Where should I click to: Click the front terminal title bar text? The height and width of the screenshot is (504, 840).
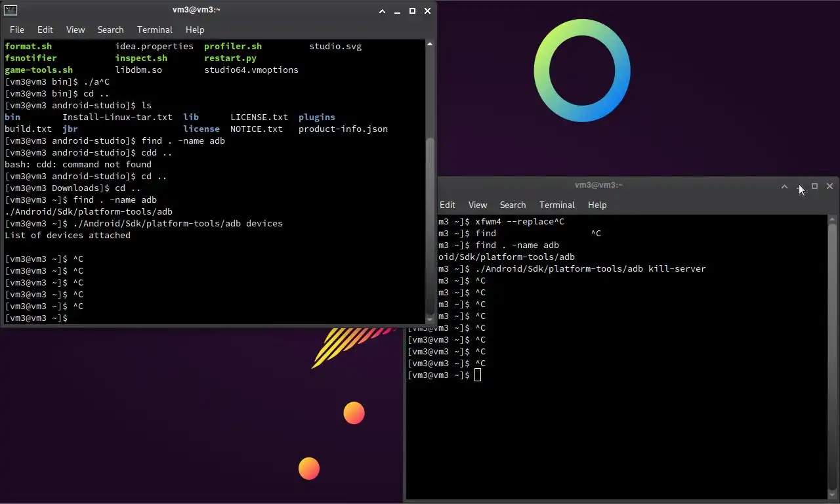point(196,10)
